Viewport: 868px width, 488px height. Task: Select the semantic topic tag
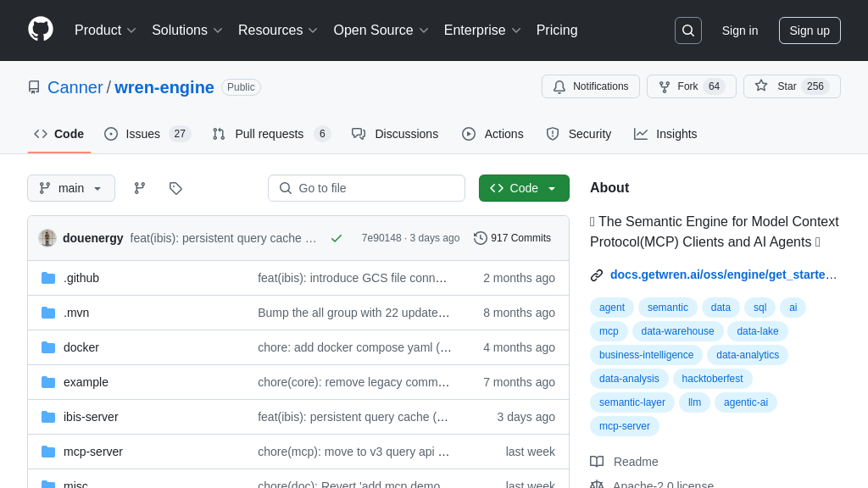(x=668, y=308)
